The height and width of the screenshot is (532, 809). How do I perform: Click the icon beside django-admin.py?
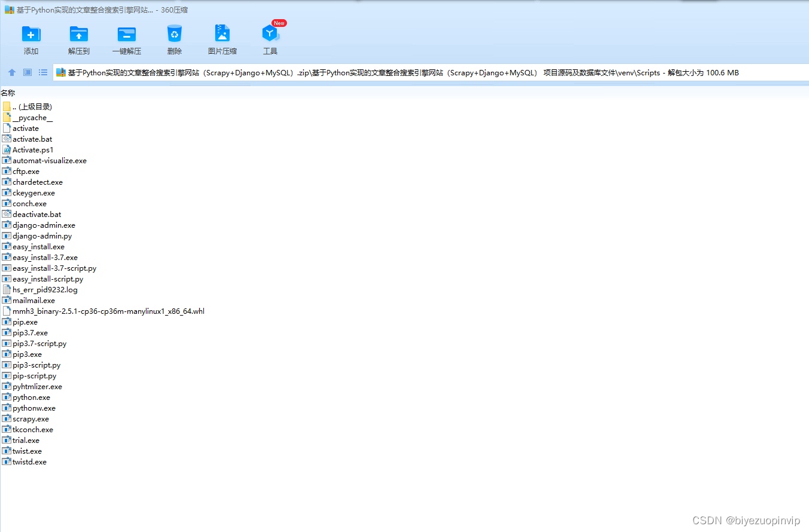coord(7,236)
